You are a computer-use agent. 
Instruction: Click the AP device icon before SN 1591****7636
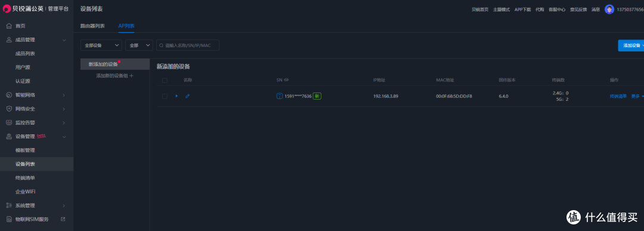click(279, 96)
